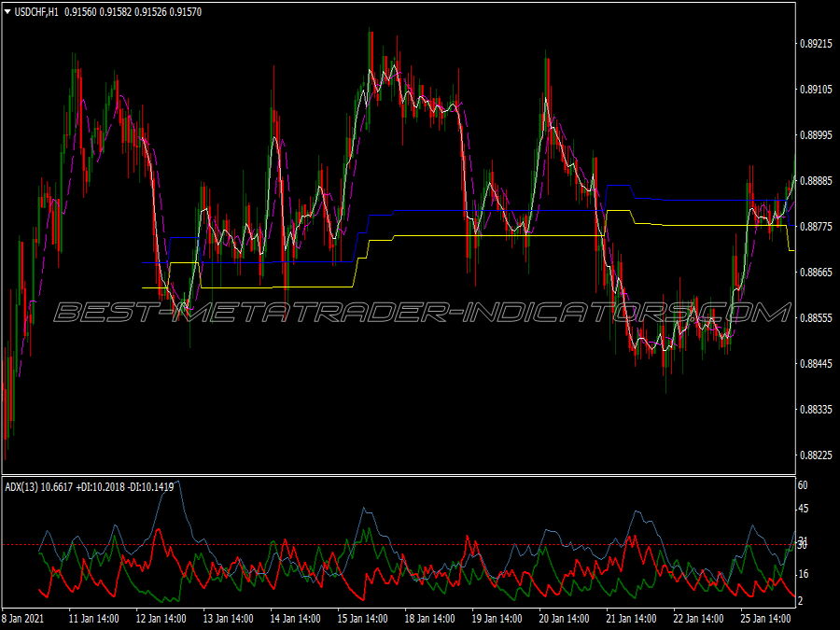Screen dimensions: 840x630
Task: Click the 11 Jan 14:00 time label
Action: pos(93,618)
